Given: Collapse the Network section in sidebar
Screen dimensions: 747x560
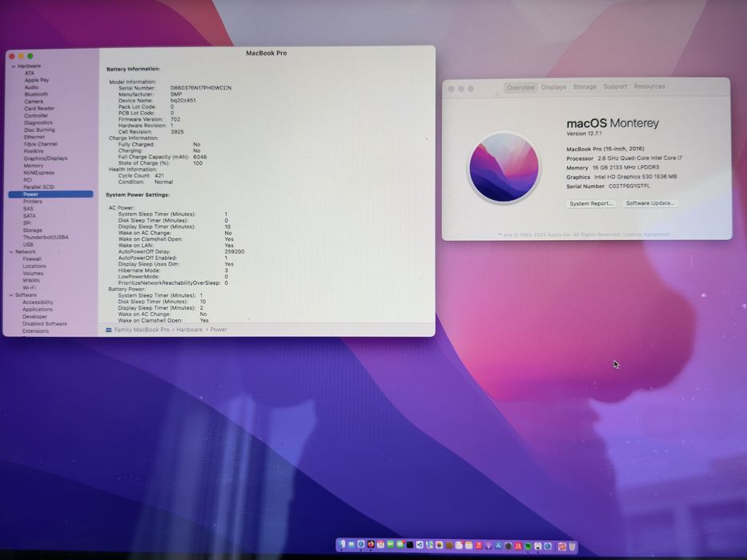Looking at the screenshot, I should tap(11, 252).
